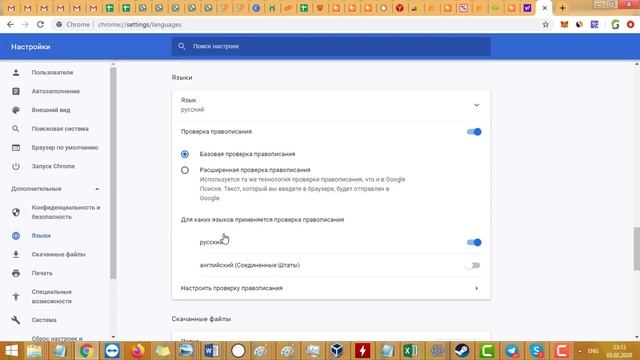
Task: Collapse the Дополнительные sidebar group
Action: [x=97, y=189]
